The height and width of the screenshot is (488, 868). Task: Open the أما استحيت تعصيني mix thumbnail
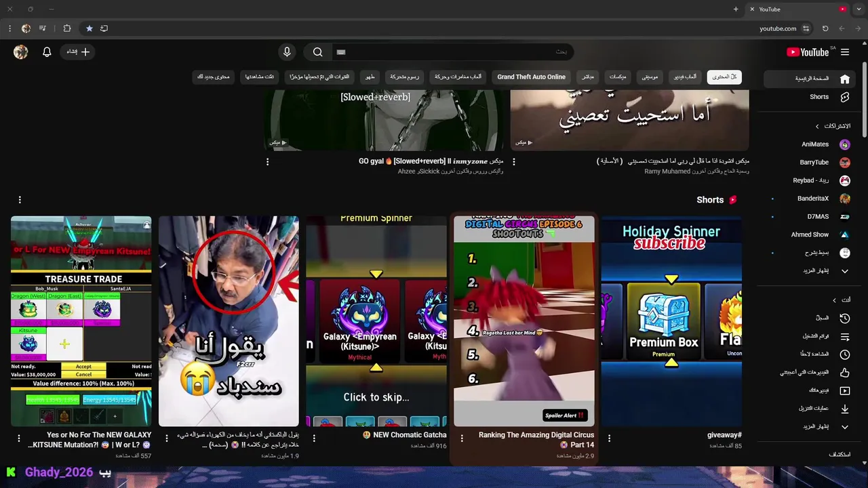(629, 120)
